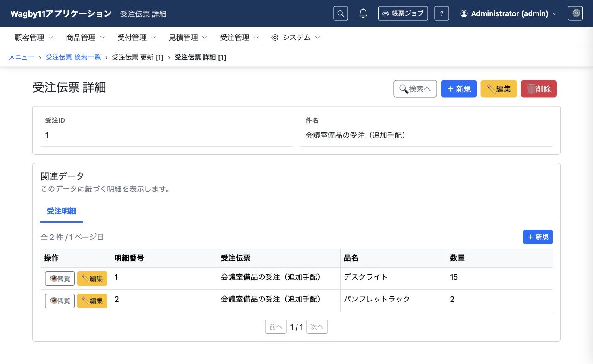Open the notifications bell
This screenshot has width=593, height=364.
[x=363, y=13]
